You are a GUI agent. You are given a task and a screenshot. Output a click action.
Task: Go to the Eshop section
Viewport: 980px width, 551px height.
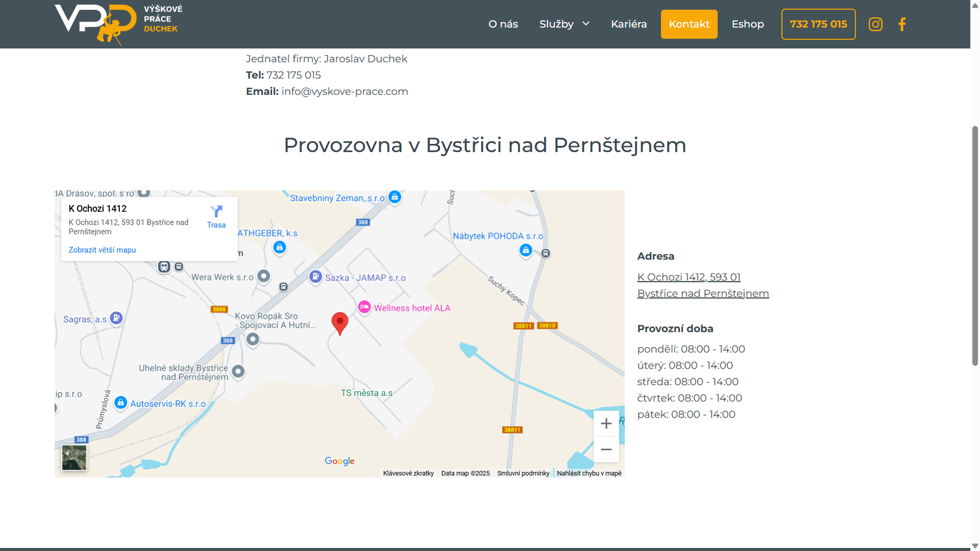[x=748, y=24]
